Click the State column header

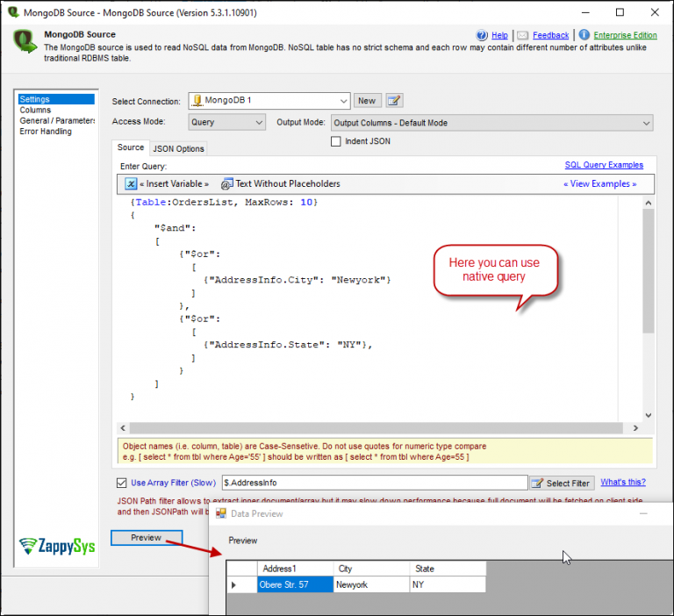point(448,569)
